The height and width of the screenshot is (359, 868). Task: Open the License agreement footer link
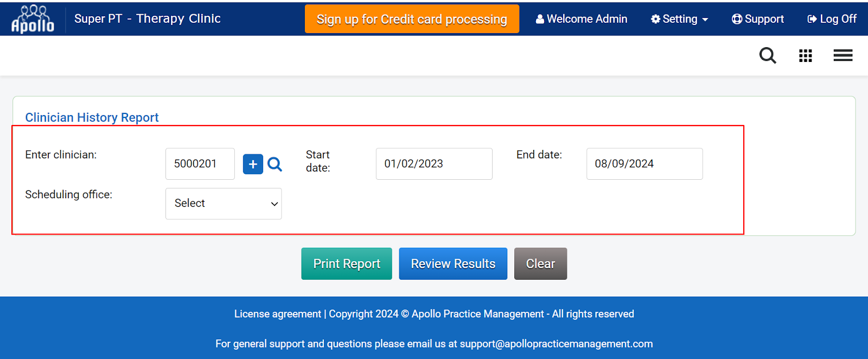pos(277,314)
